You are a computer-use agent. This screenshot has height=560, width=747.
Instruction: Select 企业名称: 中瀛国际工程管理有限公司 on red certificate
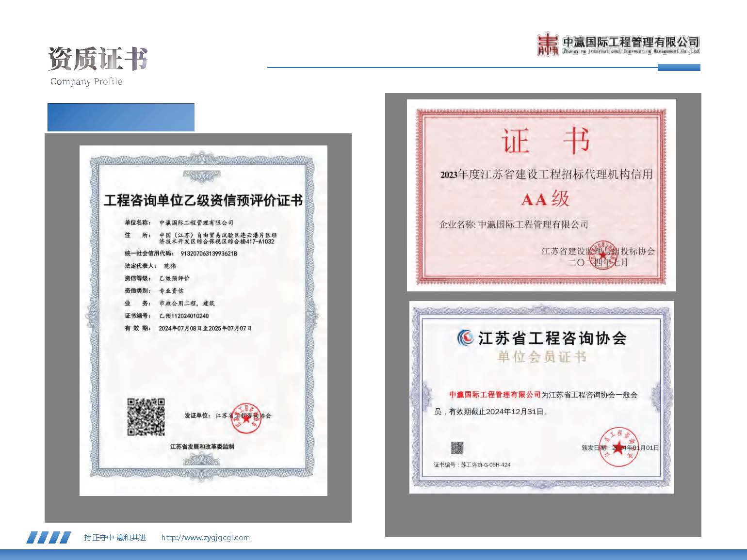tap(513, 224)
